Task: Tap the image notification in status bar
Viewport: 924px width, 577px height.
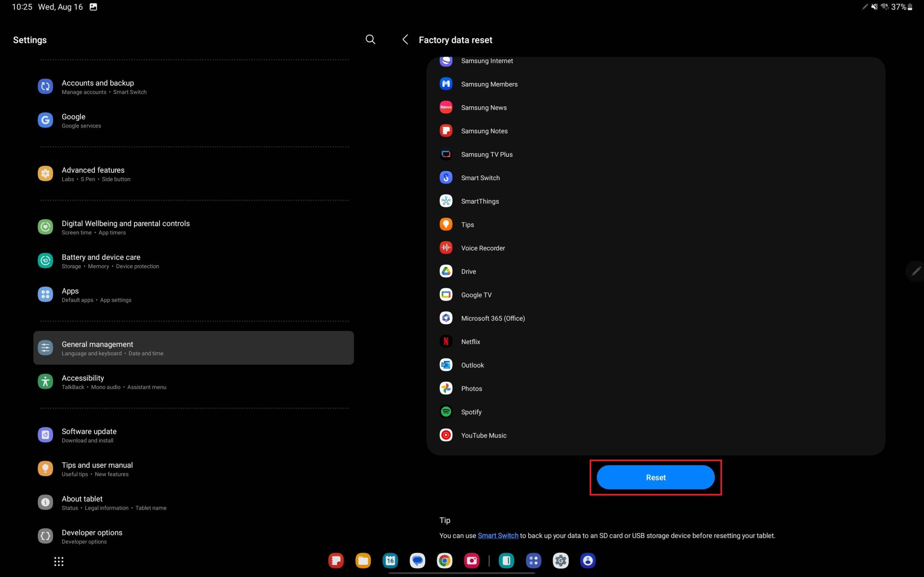Action: [x=93, y=7]
